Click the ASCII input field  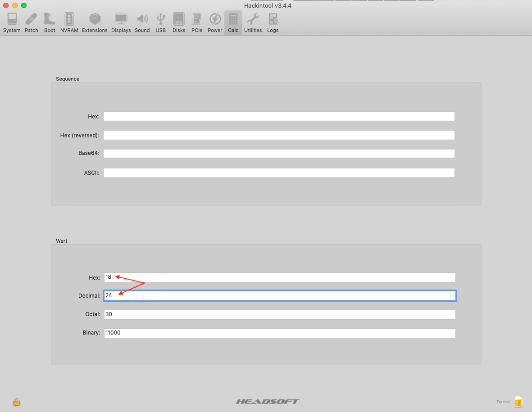279,173
